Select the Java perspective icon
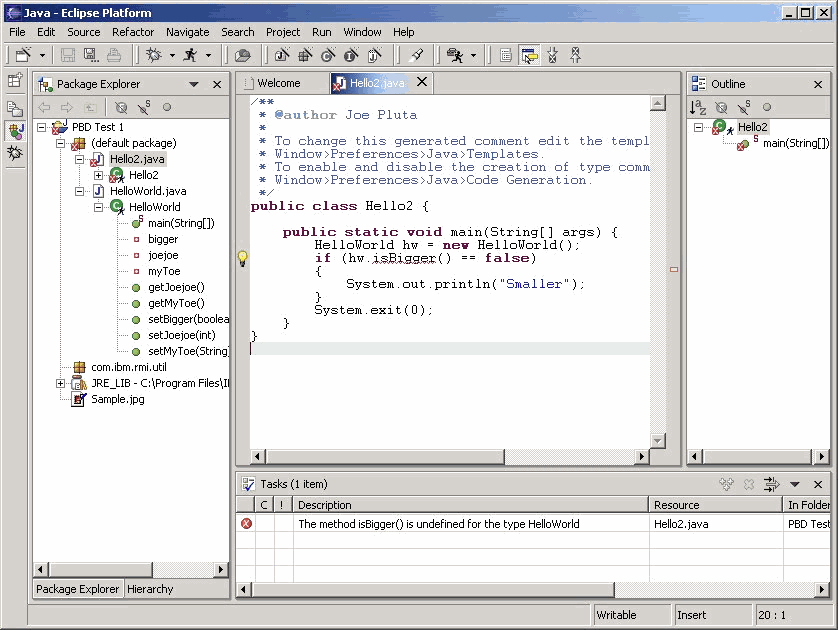 tap(15, 130)
